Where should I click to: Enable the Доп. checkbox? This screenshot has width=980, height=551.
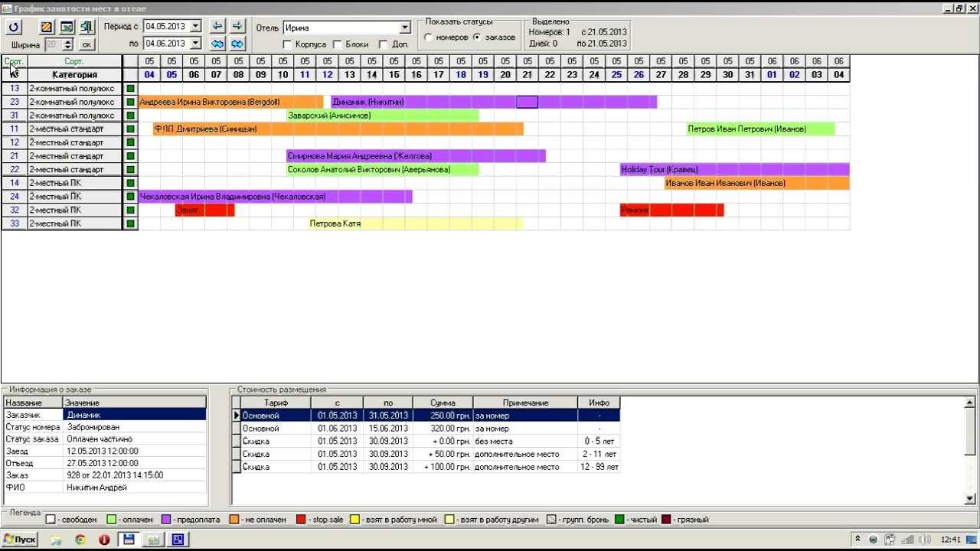(384, 45)
